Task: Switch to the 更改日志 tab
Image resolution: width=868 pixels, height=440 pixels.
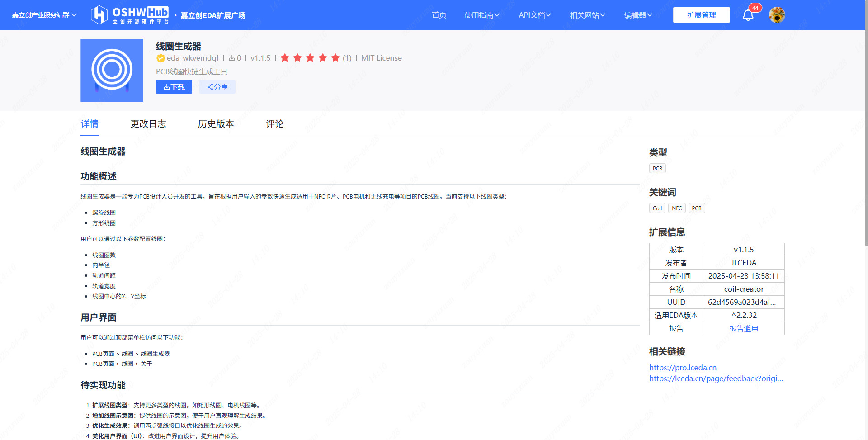Action: 149,123
